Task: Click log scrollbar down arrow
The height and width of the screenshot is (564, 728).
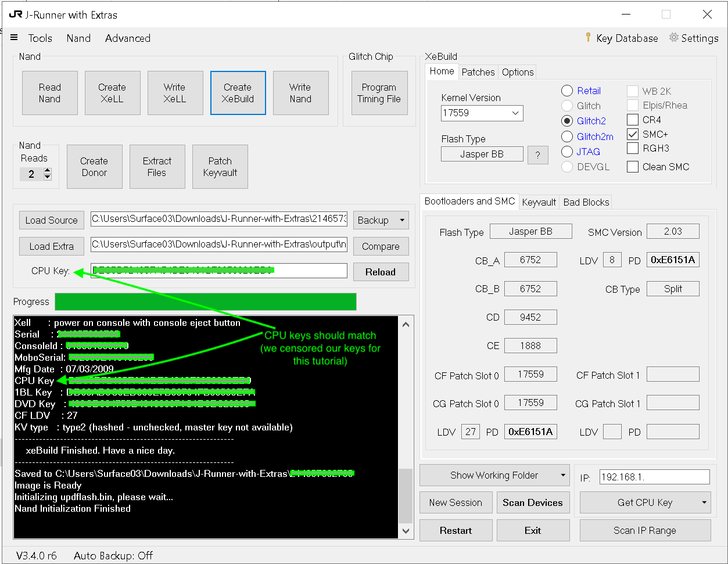Action: [x=406, y=531]
